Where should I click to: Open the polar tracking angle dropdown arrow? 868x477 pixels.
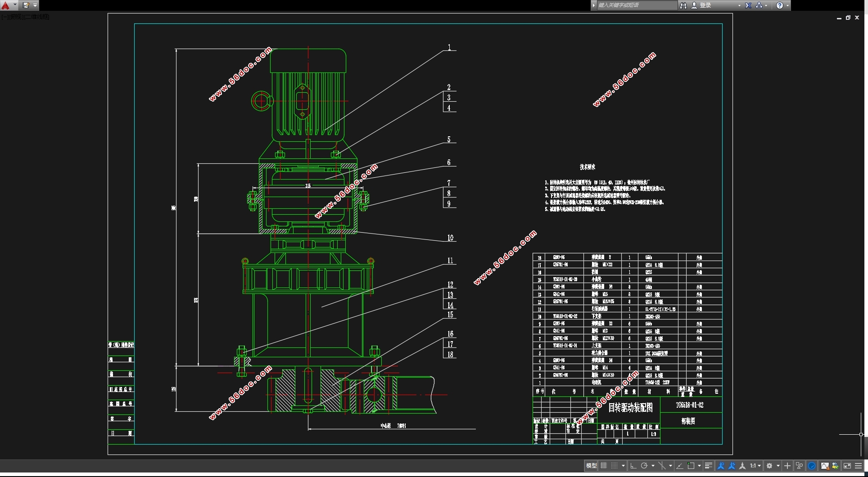pos(653,466)
